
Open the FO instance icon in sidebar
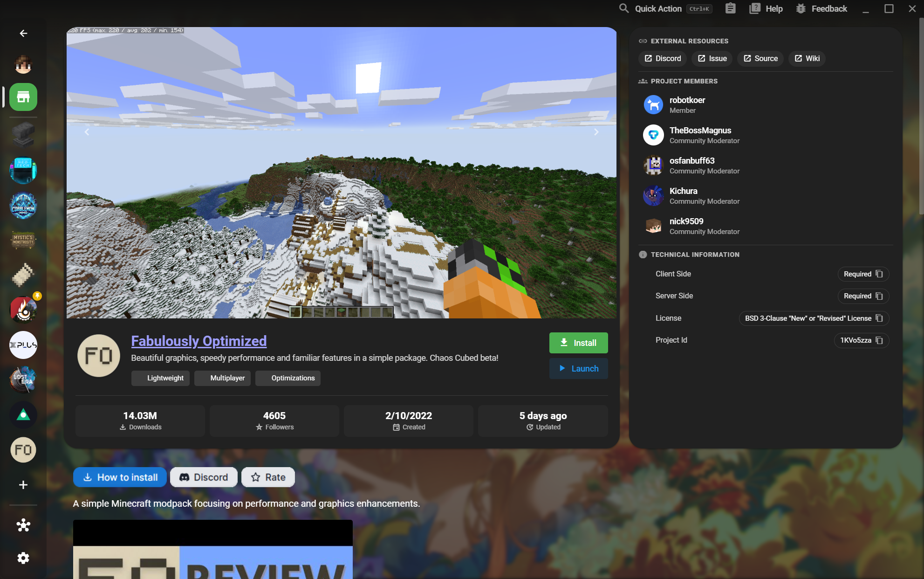click(23, 450)
